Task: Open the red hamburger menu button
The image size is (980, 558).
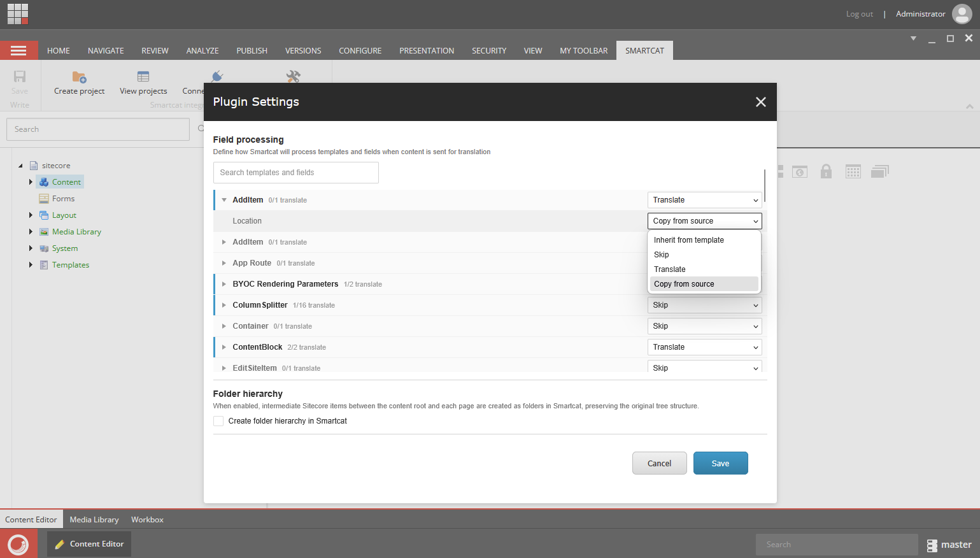Action: pyautogui.click(x=18, y=50)
